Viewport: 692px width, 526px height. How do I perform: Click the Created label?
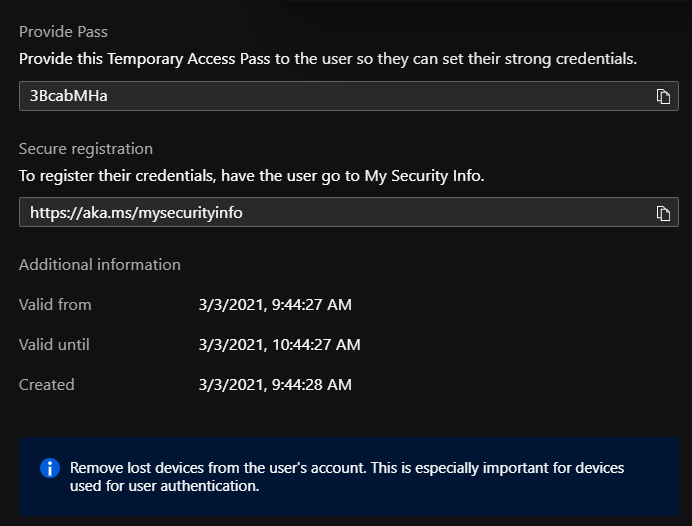[x=47, y=384]
